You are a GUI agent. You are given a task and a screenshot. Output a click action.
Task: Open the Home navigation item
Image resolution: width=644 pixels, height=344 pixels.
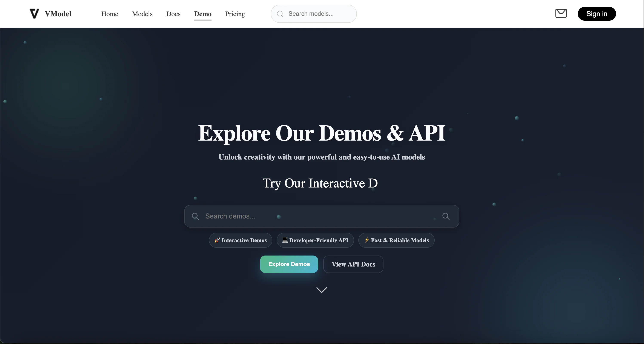(x=109, y=14)
